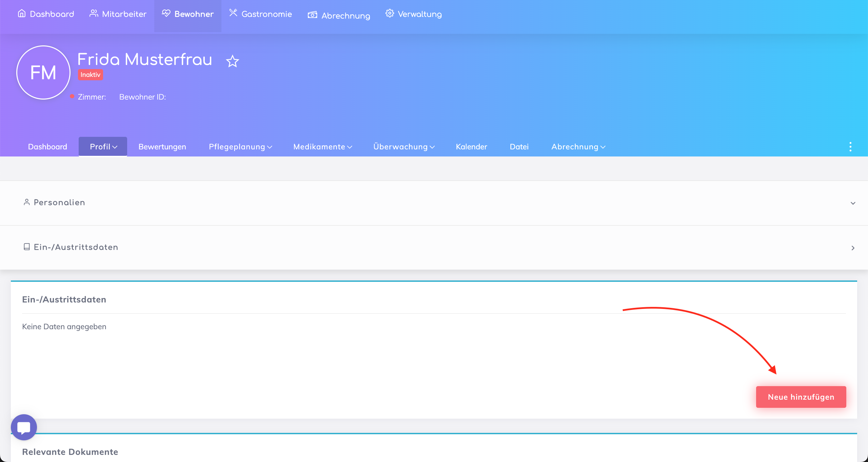The image size is (868, 462).
Task: Click the Neue hinzufügen button
Action: pos(801,397)
